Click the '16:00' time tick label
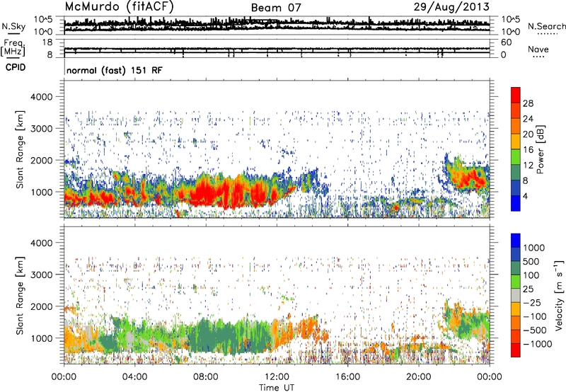This screenshot has height=392, width=566. [347, 377]
